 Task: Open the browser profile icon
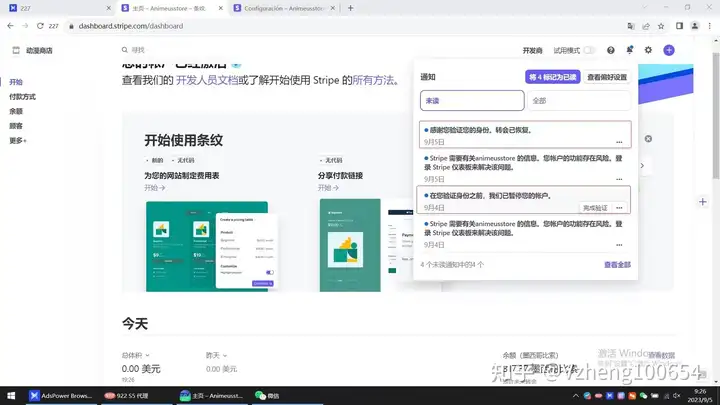coord(695,26)
